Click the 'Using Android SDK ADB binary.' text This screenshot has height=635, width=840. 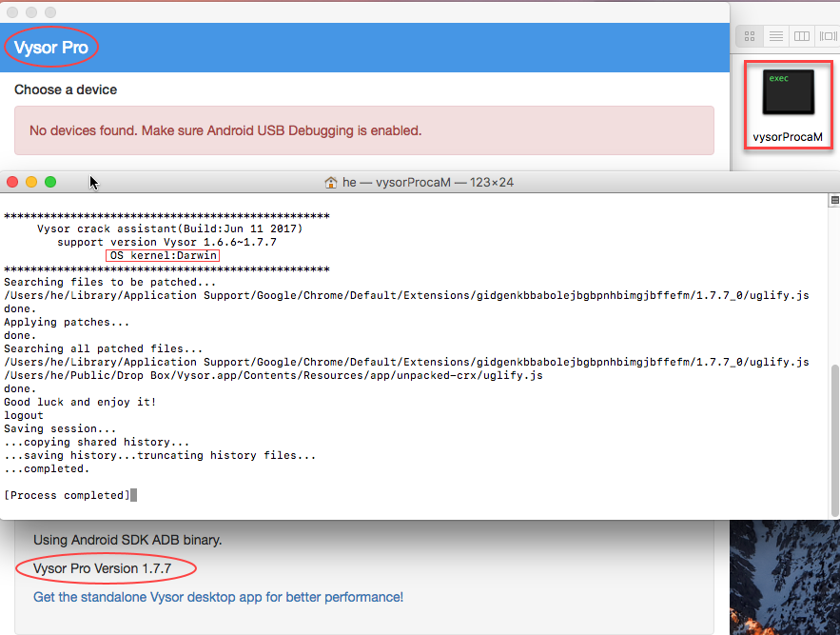click(x=127, y=540)
